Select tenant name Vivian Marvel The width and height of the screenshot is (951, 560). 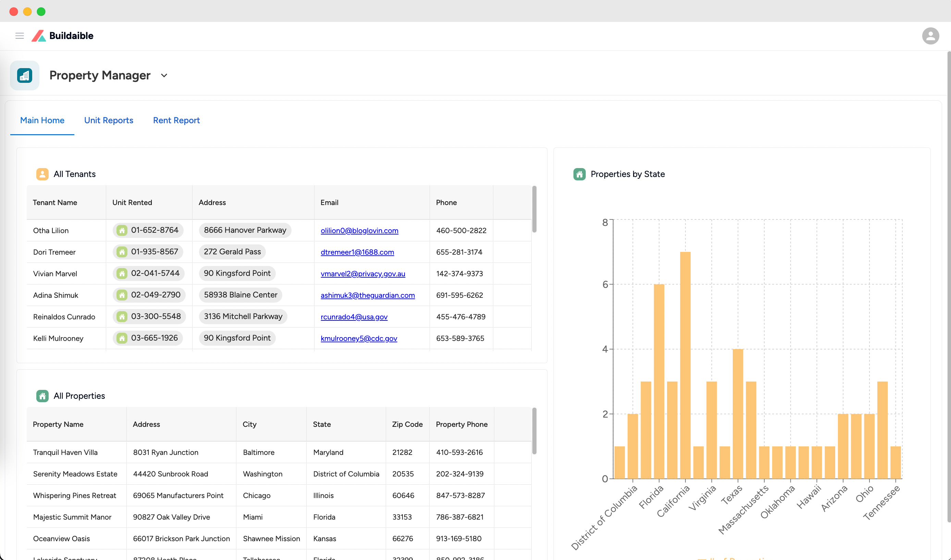click(x=55, y=273)
